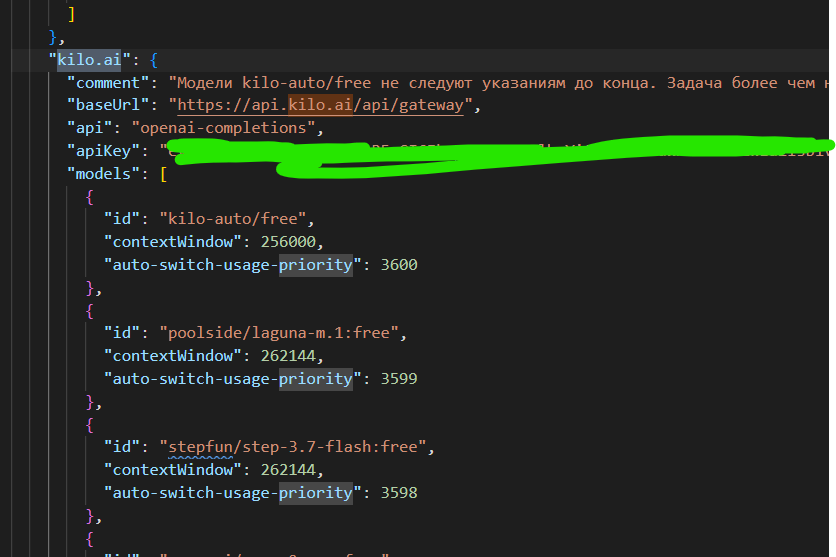Click "auto-switch-usage-priority" key beside 3598
This screenshot has width=836, height=557.
pos(232,493)
